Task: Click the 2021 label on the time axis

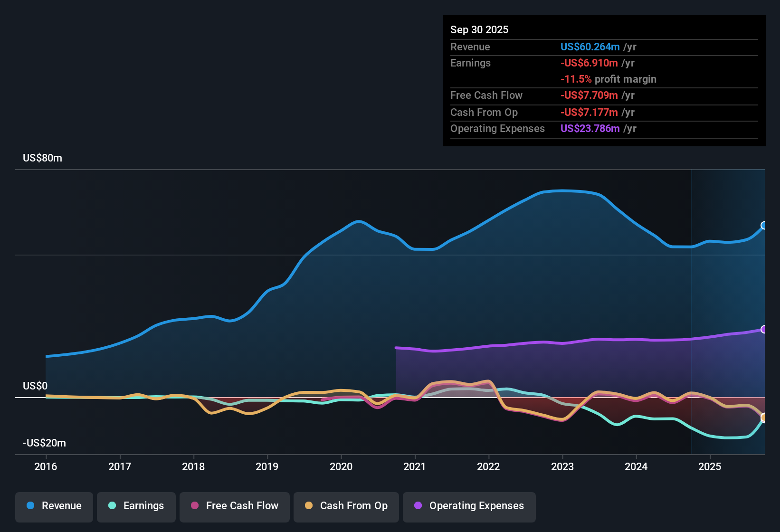Action: click(415, 466)
